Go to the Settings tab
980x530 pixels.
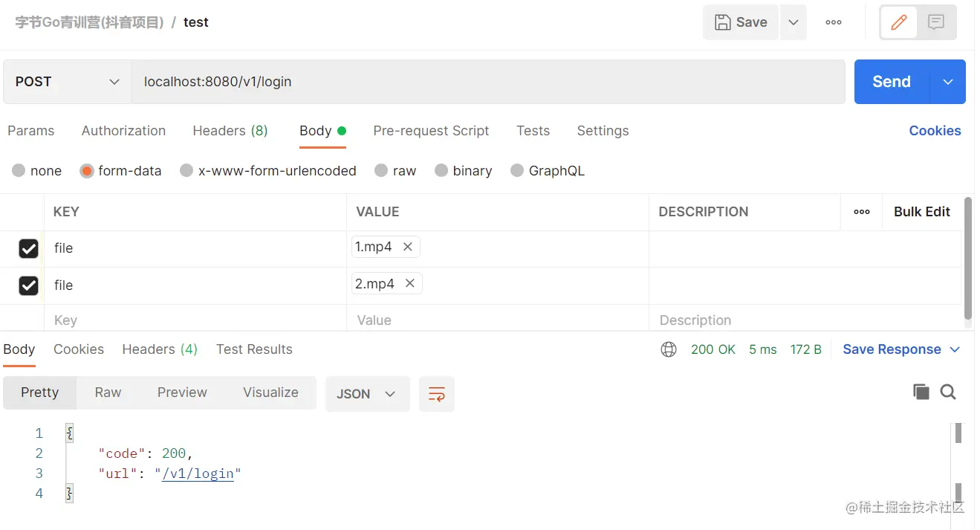click(603, 131)
